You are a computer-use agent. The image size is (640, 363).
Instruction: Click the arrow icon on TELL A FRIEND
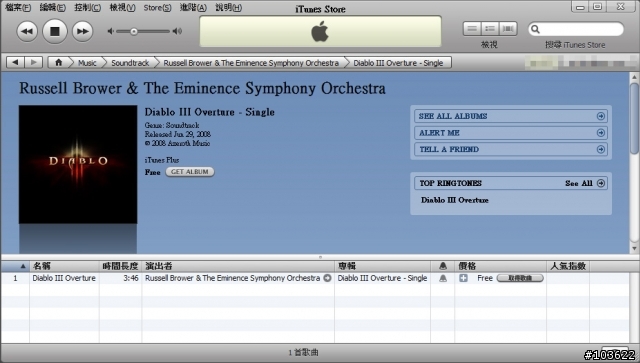coord(601,149)
